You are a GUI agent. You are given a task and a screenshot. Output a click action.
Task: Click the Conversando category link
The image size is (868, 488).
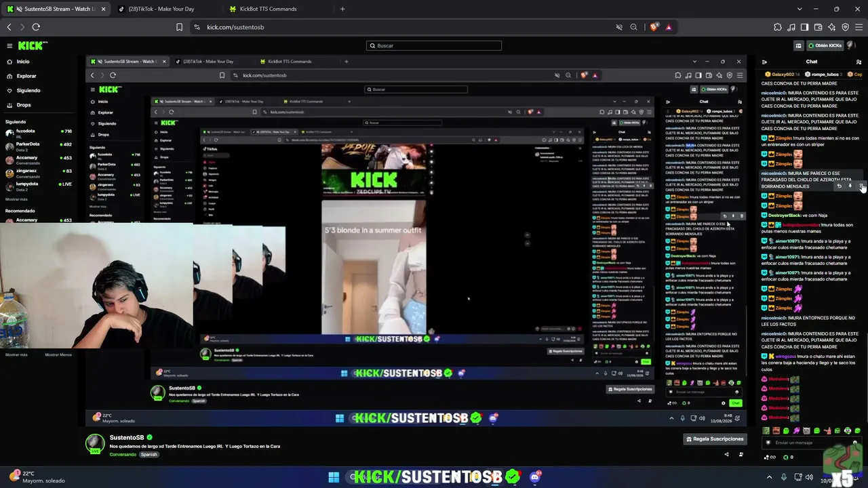click(122, 454)
